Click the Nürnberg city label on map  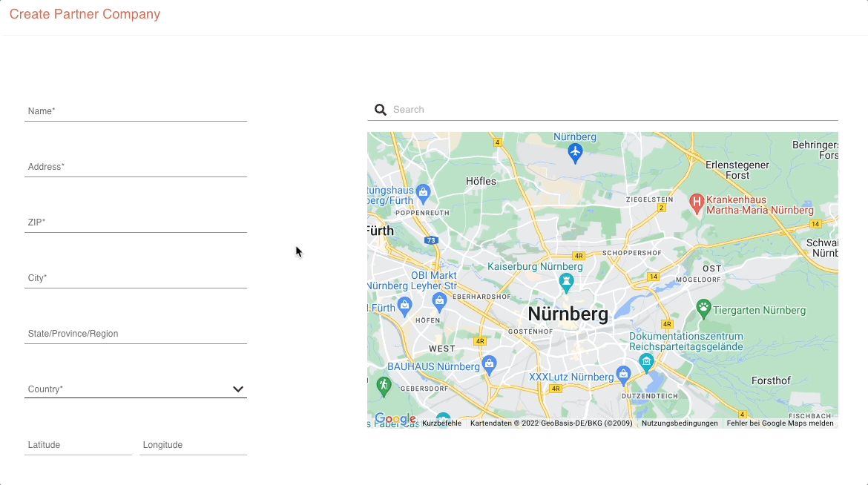tap(568, 314)
